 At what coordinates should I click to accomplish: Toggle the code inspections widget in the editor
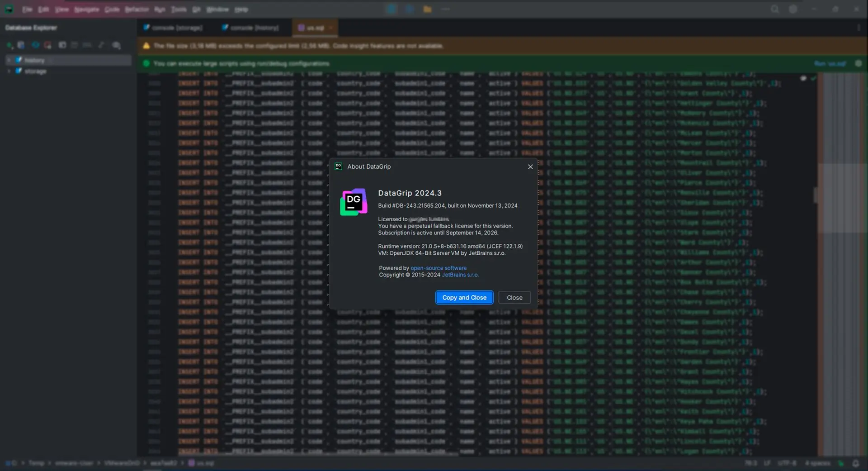(814, 78)
